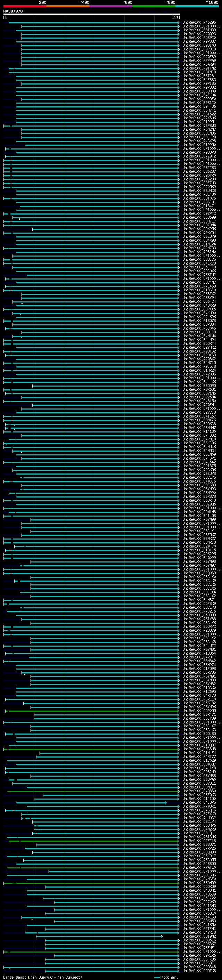Viewport: 222px width, 980px height.
Task: Click UniRef100_Q6BHV6 label
Action: [199, 825]
